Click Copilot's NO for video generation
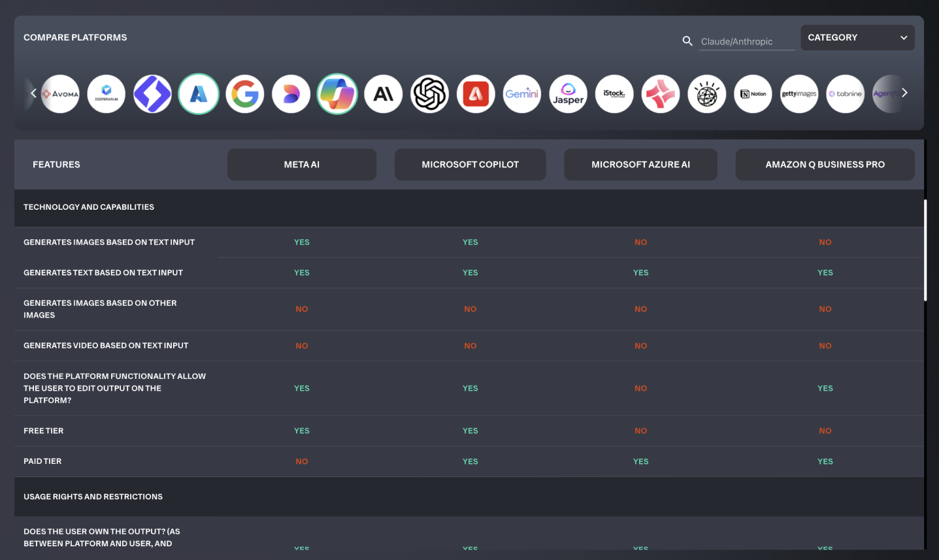939x560 pixels. [470, 346]
